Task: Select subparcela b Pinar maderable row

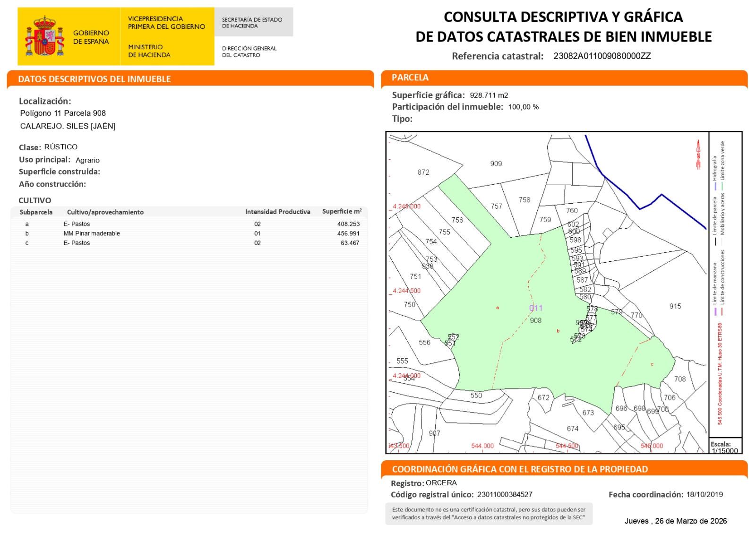Action: (189, 233)
